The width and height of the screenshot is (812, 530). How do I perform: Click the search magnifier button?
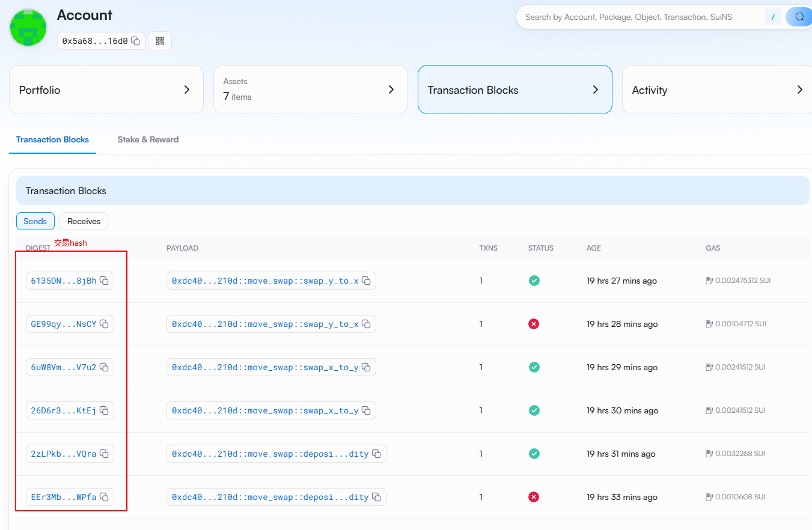tap(799, 17)
